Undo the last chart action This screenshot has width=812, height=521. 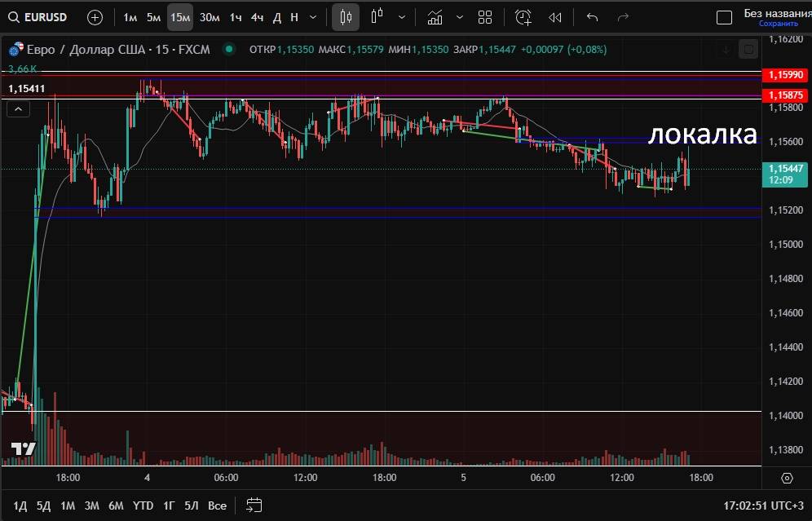pyautogui.click(x=593, y=17)
